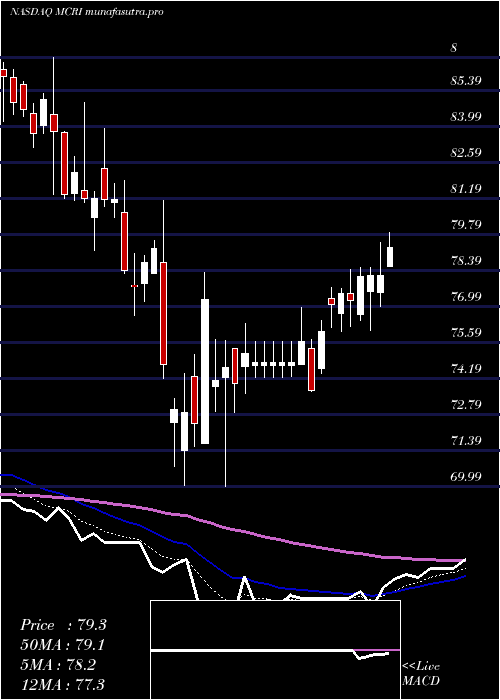
Task: Click the MACD inset chart box
Action: 275,650
